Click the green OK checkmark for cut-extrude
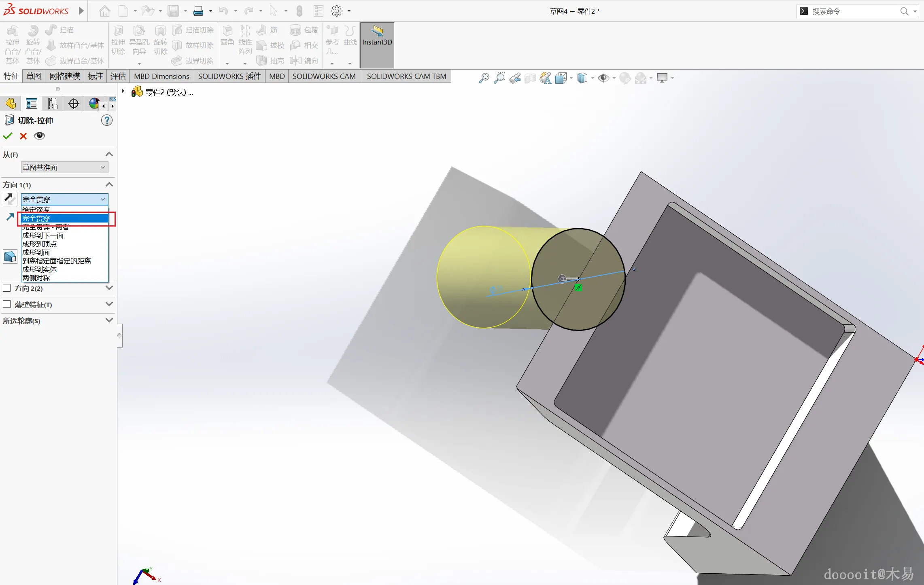 pos(8,136)
